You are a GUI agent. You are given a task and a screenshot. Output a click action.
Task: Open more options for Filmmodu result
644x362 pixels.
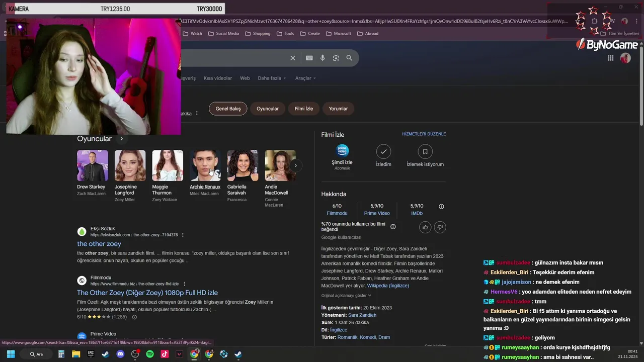[x=184, y=284]
